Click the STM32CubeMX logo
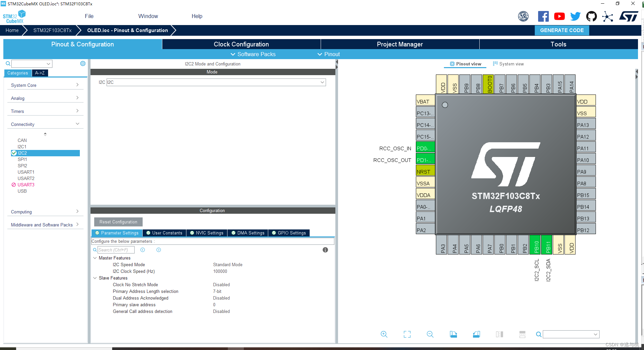Screen dimensions: 644x350 pyautogui.click(x=14, y=17)
